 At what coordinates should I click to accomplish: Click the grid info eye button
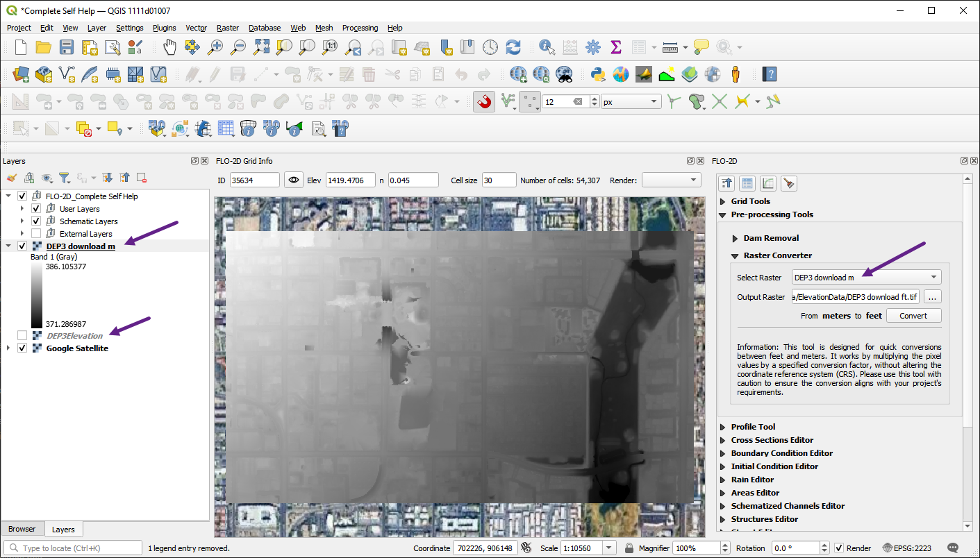point(294,180)
